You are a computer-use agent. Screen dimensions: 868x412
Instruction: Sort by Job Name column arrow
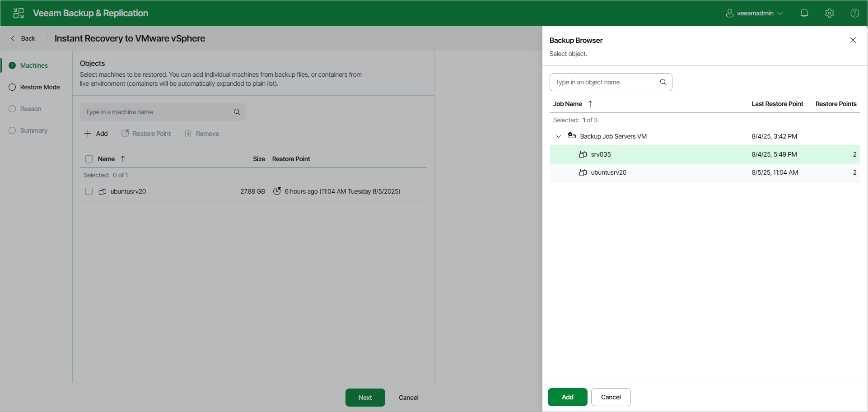click(590, 104)
